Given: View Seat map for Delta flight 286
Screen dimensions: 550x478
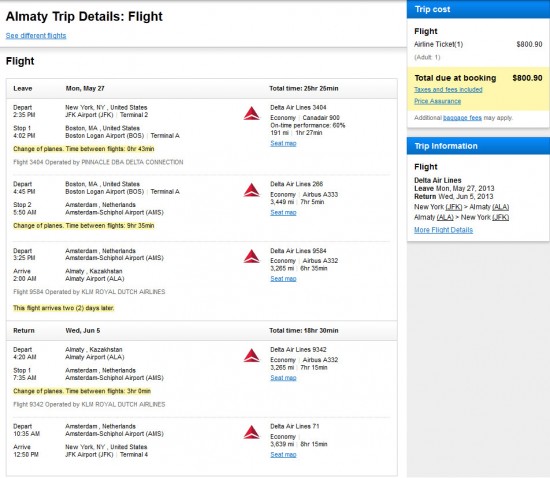Looking at the screenshot, I should tap(283, 212).
